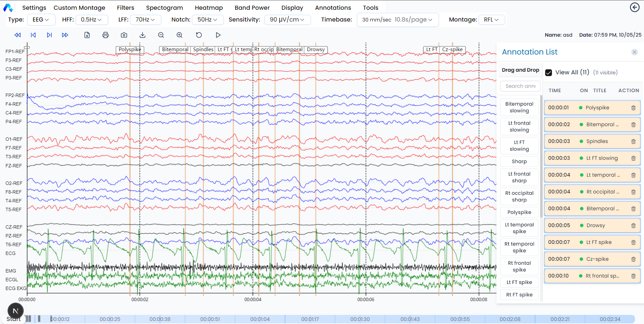Click in the Search annotations field

(520, 86)
